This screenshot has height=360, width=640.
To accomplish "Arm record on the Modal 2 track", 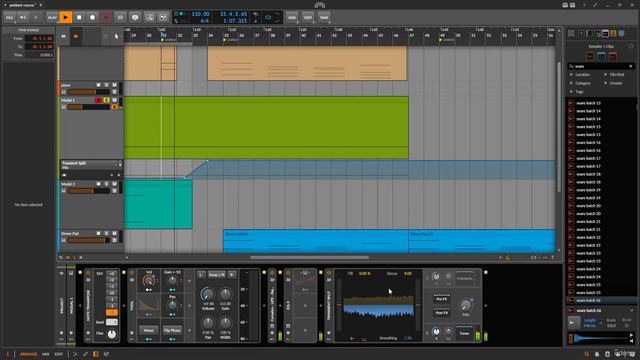I will pos(98,184).
